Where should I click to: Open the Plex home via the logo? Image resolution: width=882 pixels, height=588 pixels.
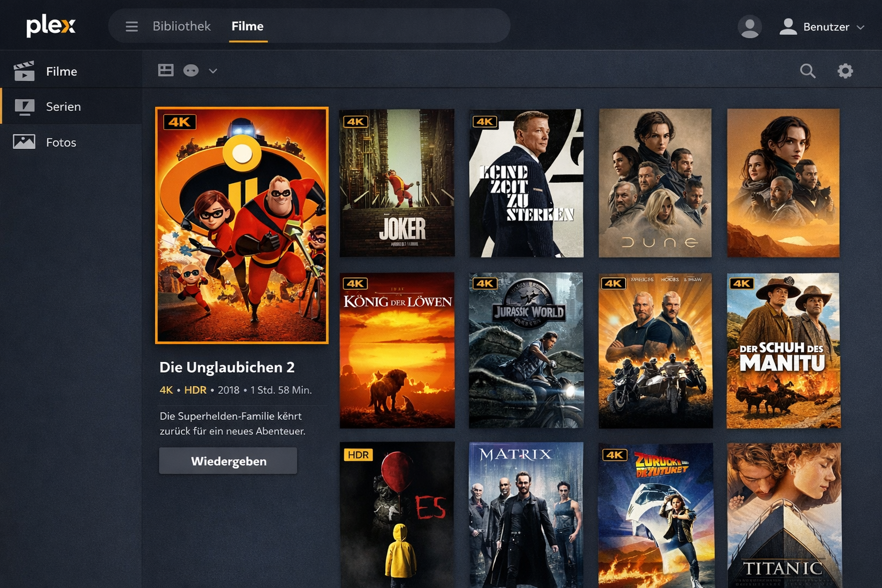point(51,26)
